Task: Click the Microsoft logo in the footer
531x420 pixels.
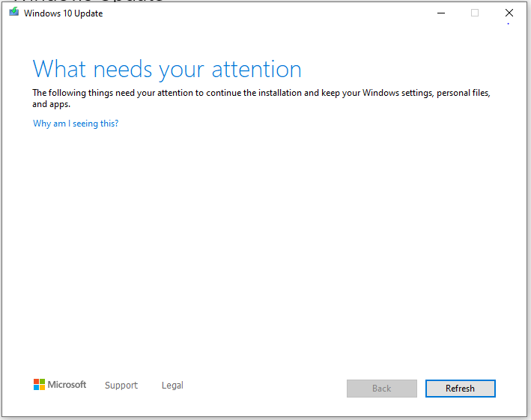Action: pos(60,385)
